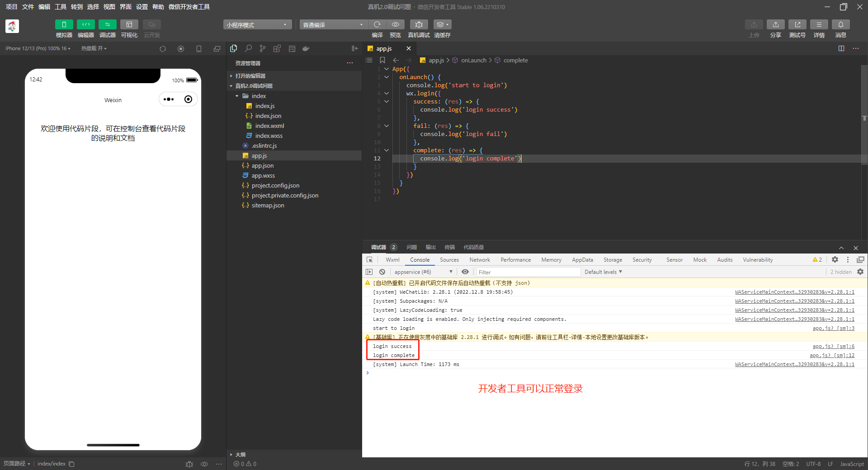Click the simulator phone device icon
The width and height of the screenshot is (868, 470).
pos(199,49)
